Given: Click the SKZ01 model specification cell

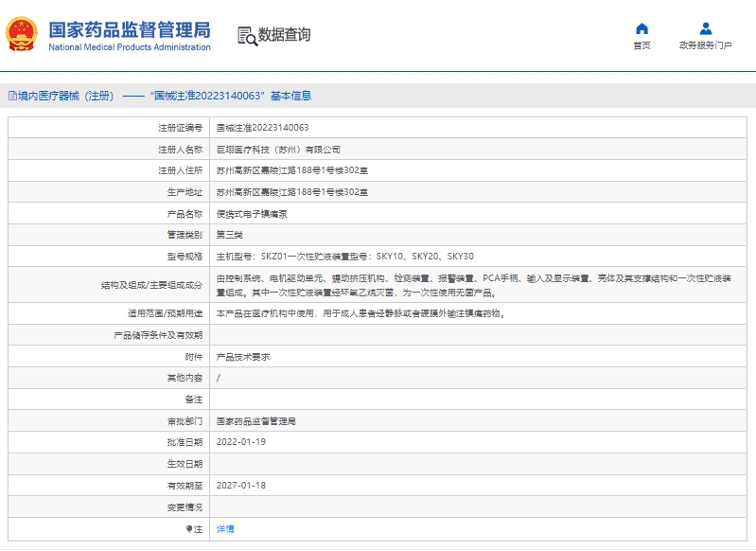Looking at the screenshot, I should tap(345, 257).
